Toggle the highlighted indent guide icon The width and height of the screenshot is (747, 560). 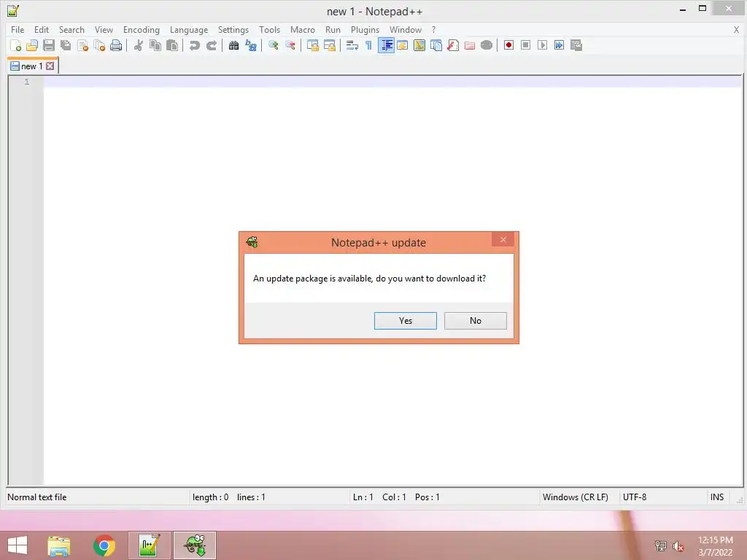tap(386, 45)
